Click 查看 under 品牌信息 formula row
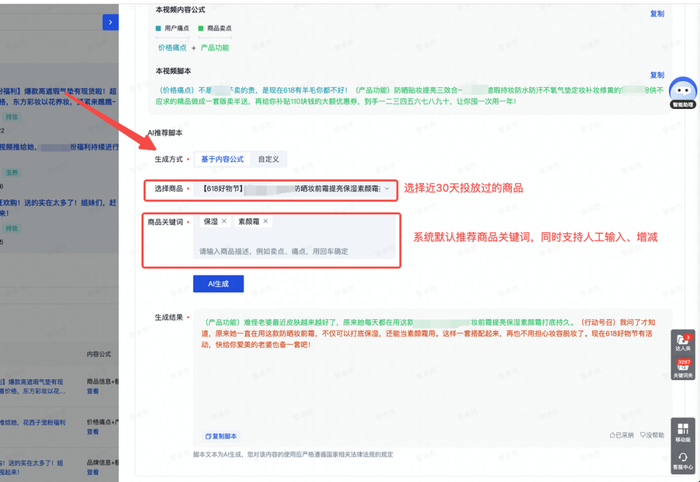This screenshot has height=482, width=700. point(93,472)
